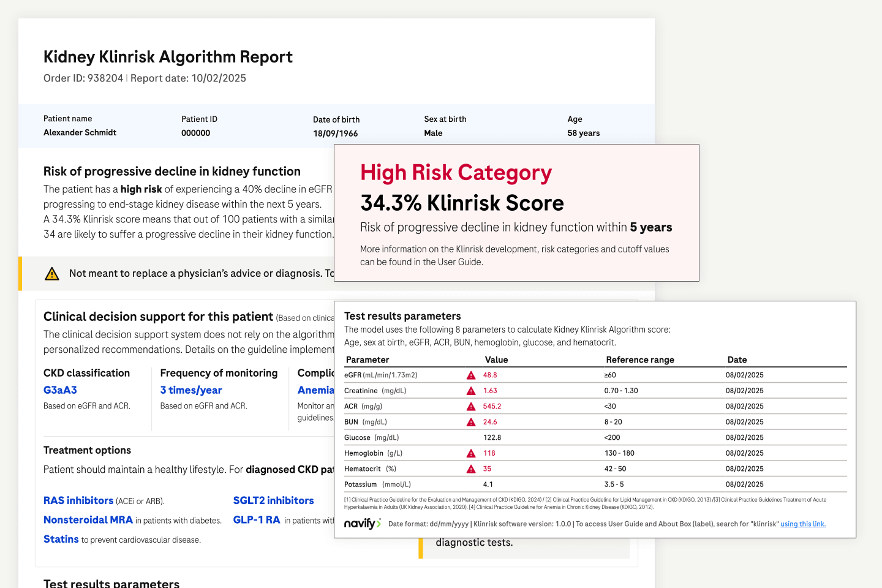Click the 'Date' column header

click(737, 360)
